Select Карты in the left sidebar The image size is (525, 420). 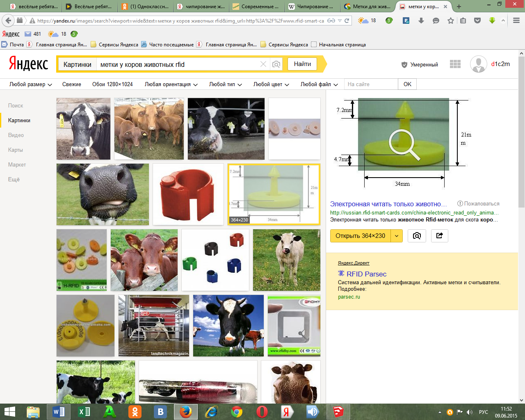(16, 150)
